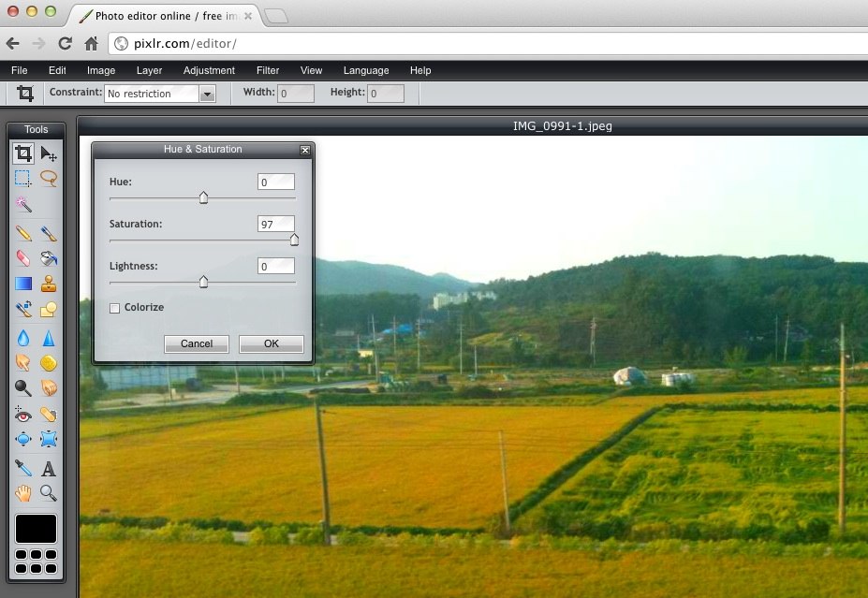Open the Filter menu
Image resolution: width=868 pixels, height=598 pixels.
coord(268,70)
